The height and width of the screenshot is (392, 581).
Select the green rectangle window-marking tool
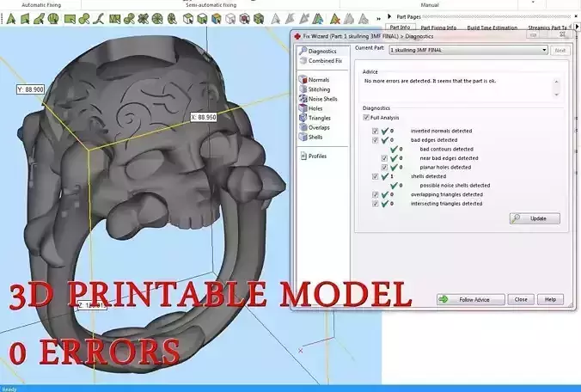[x=70, y=19]
